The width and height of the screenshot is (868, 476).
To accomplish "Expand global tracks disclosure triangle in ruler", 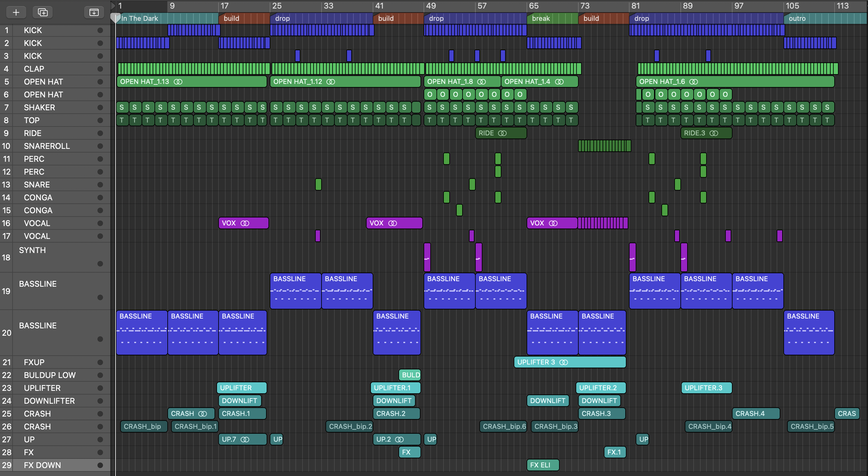I will click(x=113, y=6).
